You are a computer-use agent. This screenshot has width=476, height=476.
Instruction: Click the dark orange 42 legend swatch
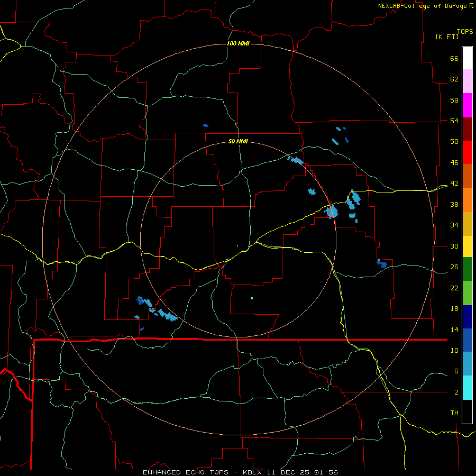point(467,176)
